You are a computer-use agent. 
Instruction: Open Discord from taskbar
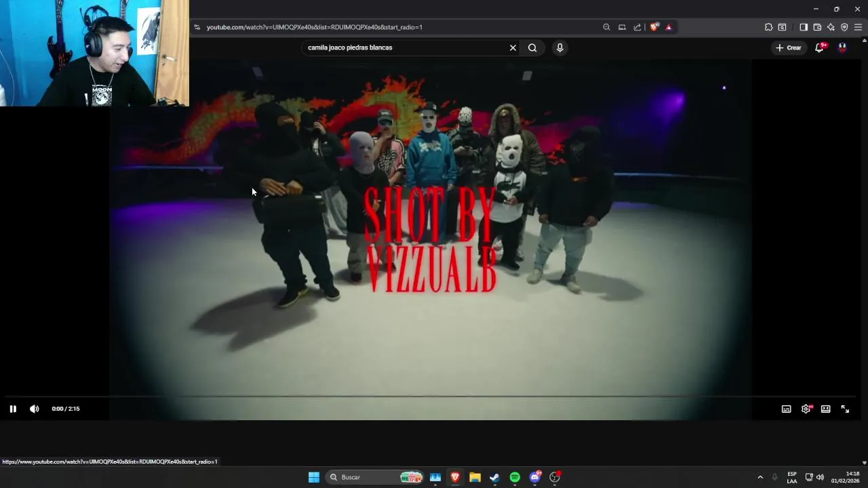[535, 477]
